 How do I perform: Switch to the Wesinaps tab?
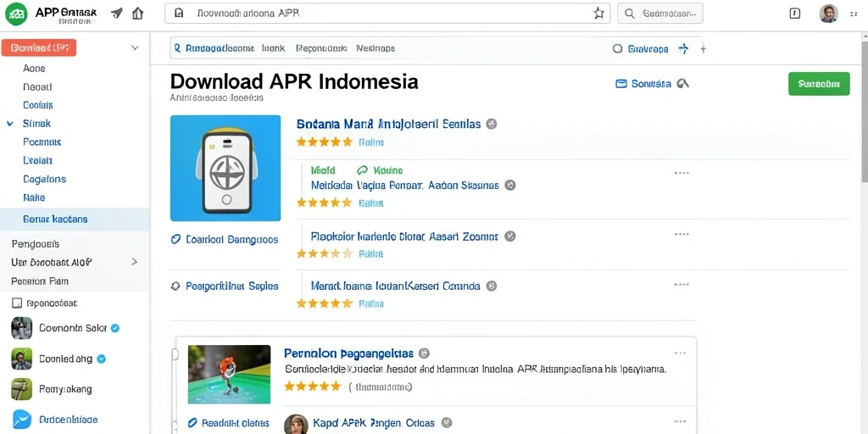click(x=376, y=48)
